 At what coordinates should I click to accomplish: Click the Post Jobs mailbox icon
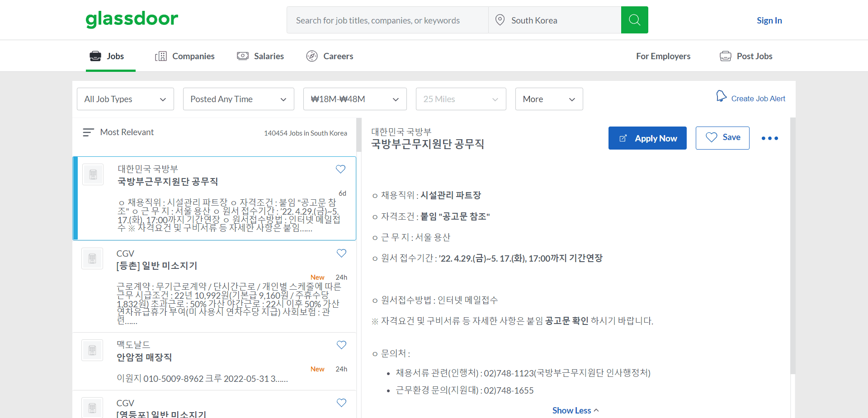click(725, 56)
